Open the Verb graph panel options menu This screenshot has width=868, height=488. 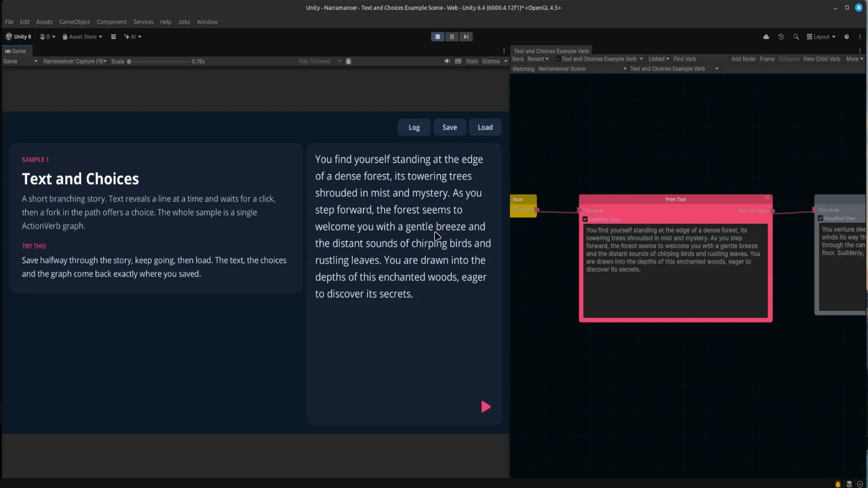point(860,51)
